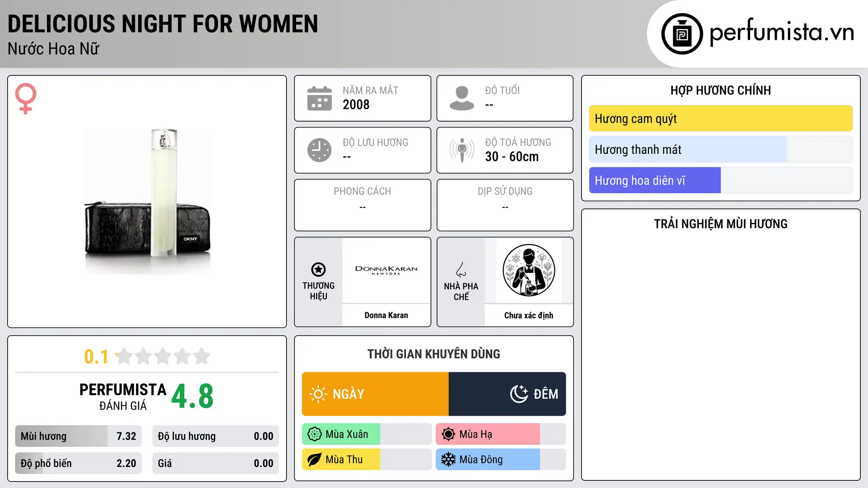The image size is (868, 488).
Task: Click the Nước Hoa Nữ subtitle
Action: (53, 49)
